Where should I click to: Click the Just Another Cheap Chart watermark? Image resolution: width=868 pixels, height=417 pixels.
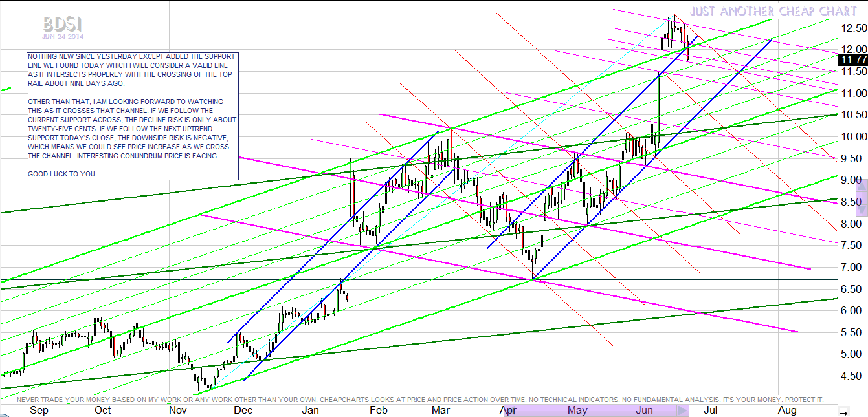click(772, 11)
